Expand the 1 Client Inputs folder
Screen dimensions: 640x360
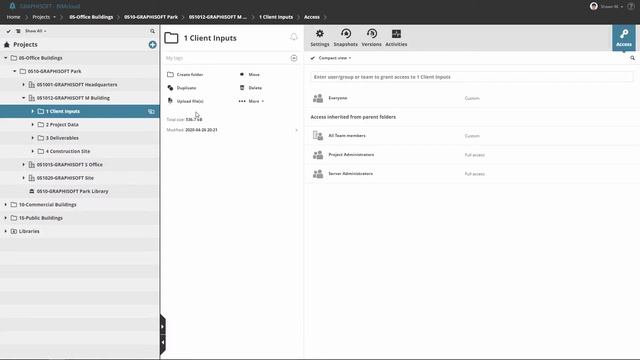click(x=33, y=111)
